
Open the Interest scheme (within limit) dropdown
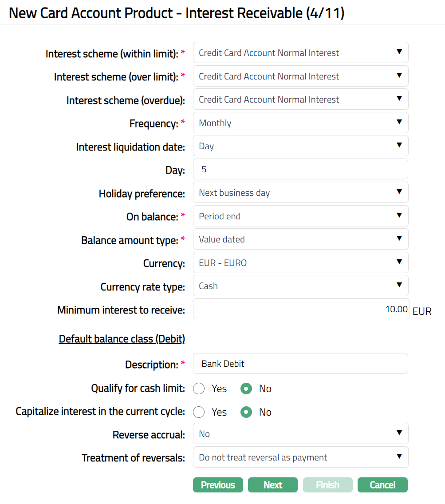coord(300,53)
